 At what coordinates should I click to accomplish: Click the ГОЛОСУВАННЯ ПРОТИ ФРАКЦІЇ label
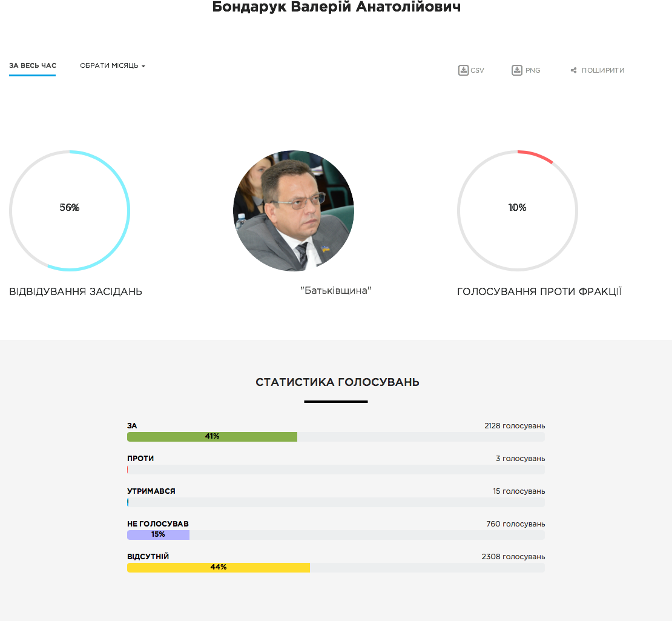pyautogui.click(x=539, y=291)
